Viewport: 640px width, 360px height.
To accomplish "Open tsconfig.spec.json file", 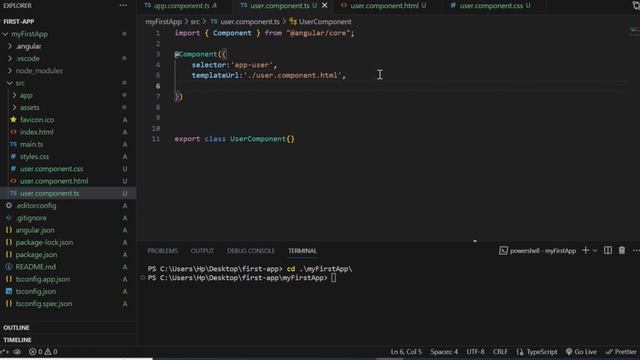I will pos(44,304).
